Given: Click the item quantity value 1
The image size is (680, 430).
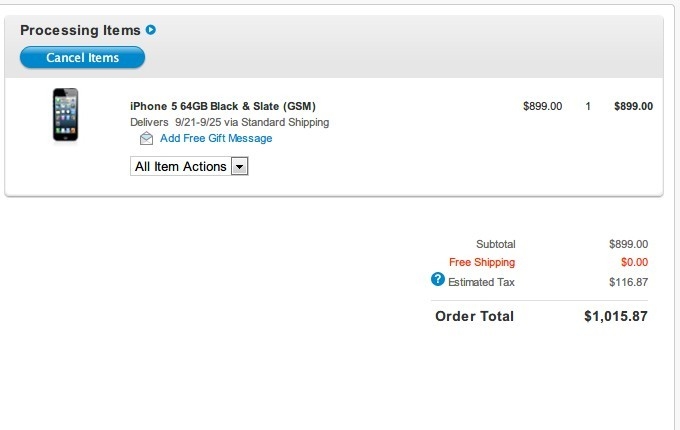Looking at the screenshot, I should (x=588, y=106).
